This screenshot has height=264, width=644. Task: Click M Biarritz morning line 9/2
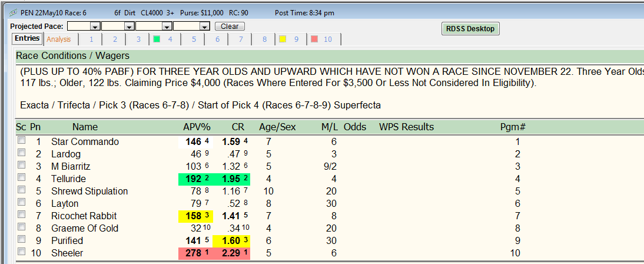pyautogui.click(x=330, y=167)
